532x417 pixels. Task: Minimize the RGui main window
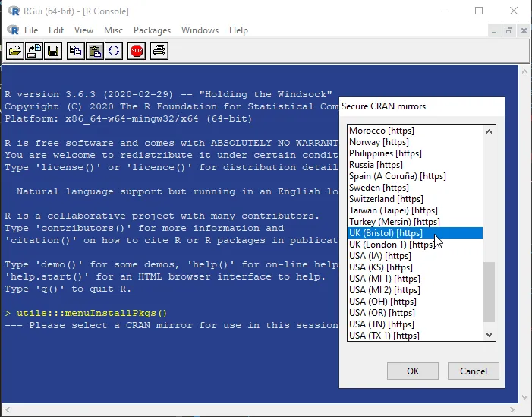445,11
